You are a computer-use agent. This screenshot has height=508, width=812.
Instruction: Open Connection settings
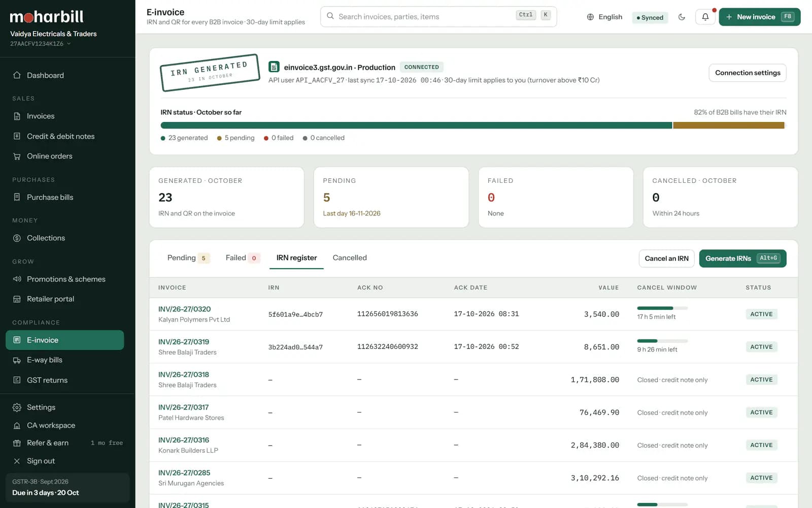click(x=748, y=73)
